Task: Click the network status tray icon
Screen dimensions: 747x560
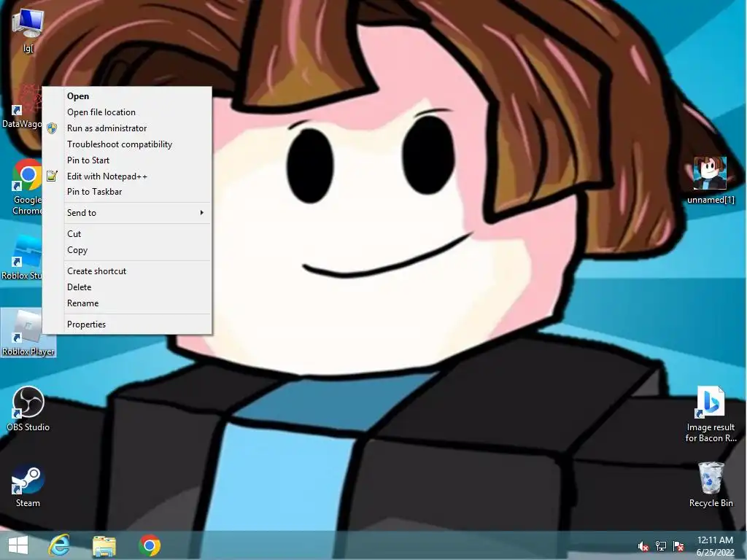Action: pyautogui.click(x=661, y=546)
